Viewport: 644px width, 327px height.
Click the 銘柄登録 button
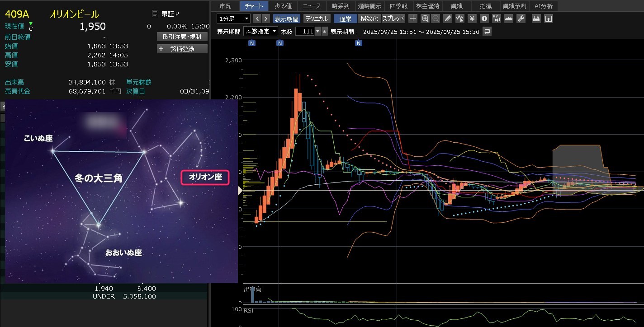[x=182, y=49]
